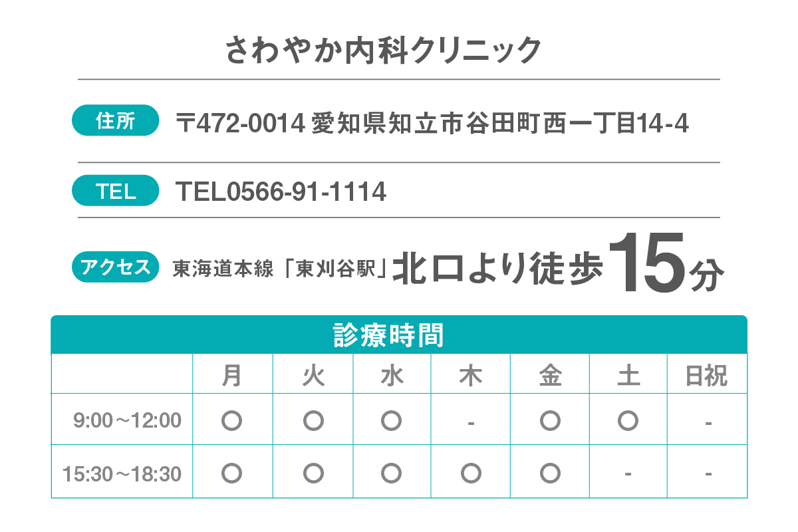Click the 9:00～12:00 row label
This screenshot has height=532, width=798.
[128, 420]
